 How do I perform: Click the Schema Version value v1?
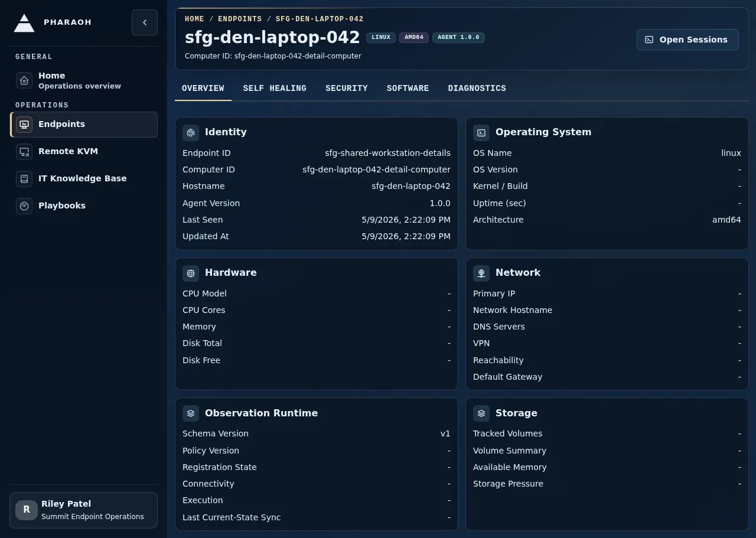click(445, 433)
